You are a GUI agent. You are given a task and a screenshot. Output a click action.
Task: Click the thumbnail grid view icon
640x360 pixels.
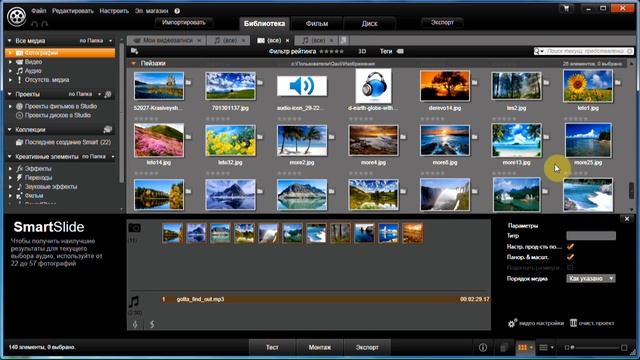point(522,347)
